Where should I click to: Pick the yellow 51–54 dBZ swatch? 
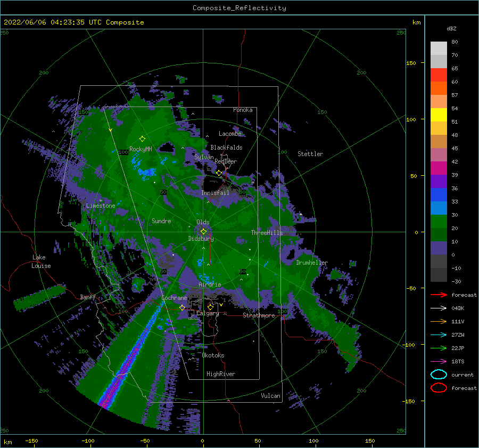(439, 115)
